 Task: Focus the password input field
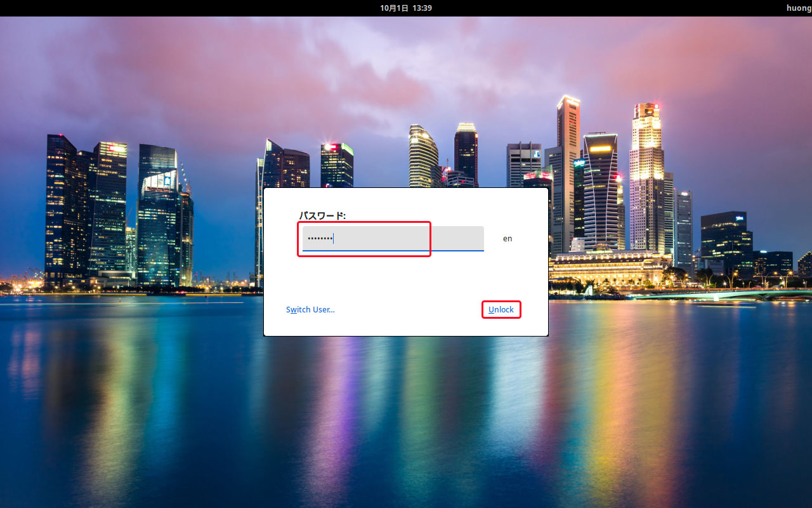(x=393, y=239)
